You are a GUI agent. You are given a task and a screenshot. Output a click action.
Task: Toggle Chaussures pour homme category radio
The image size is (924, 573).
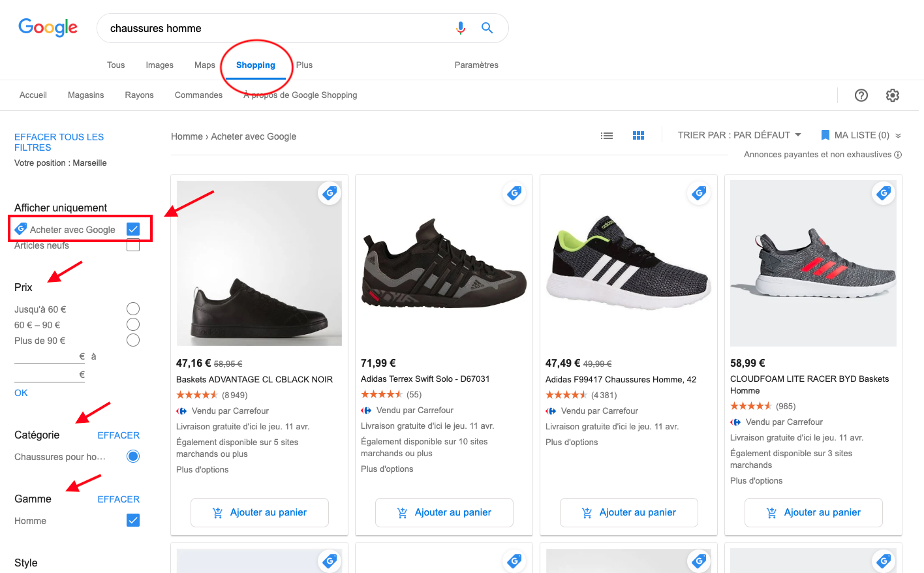[133, 456]
